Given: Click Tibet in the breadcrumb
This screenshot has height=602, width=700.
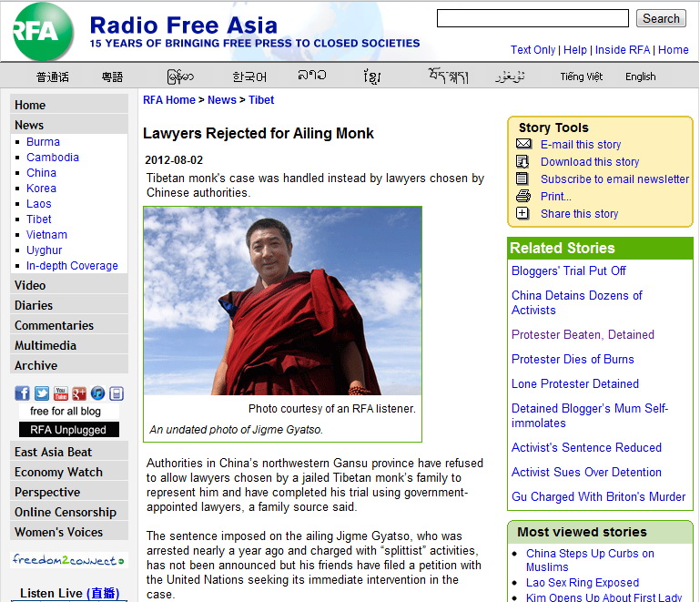Looking at the screenshot, I should point(261,100).
